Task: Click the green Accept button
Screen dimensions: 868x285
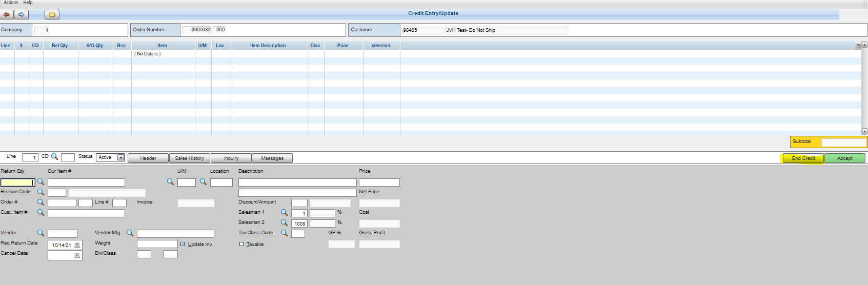Action: click(845, 158)
